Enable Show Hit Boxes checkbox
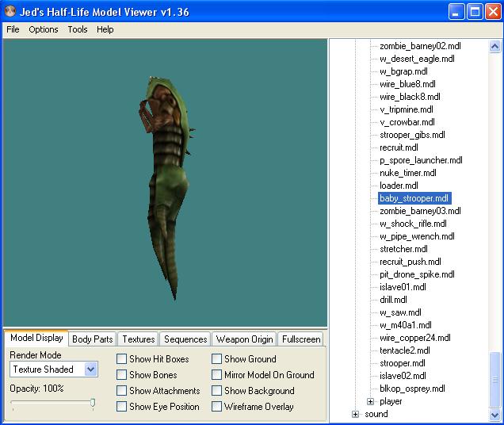The image size is (504, 425). click(x=122, y=359)
